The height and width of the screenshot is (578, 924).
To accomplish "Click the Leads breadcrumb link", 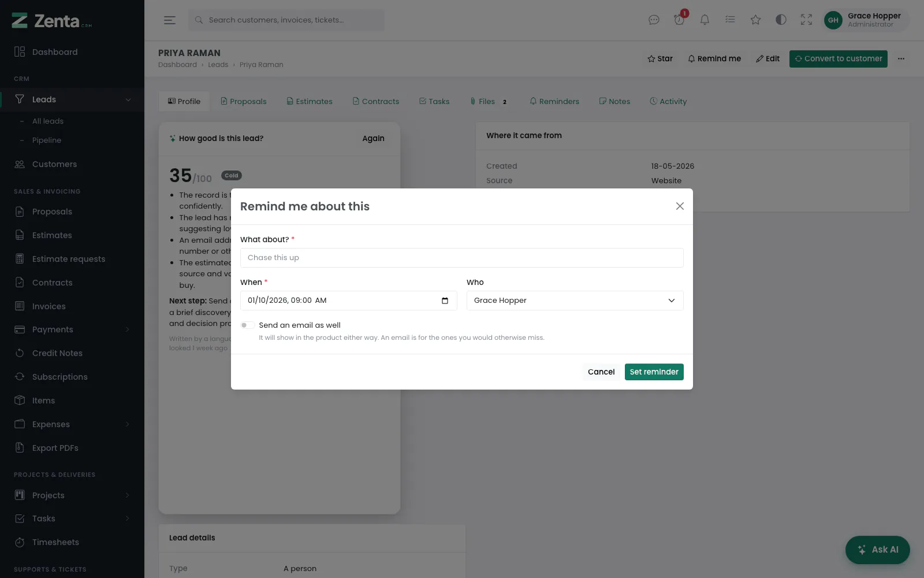I will click(x=218, y=65).
